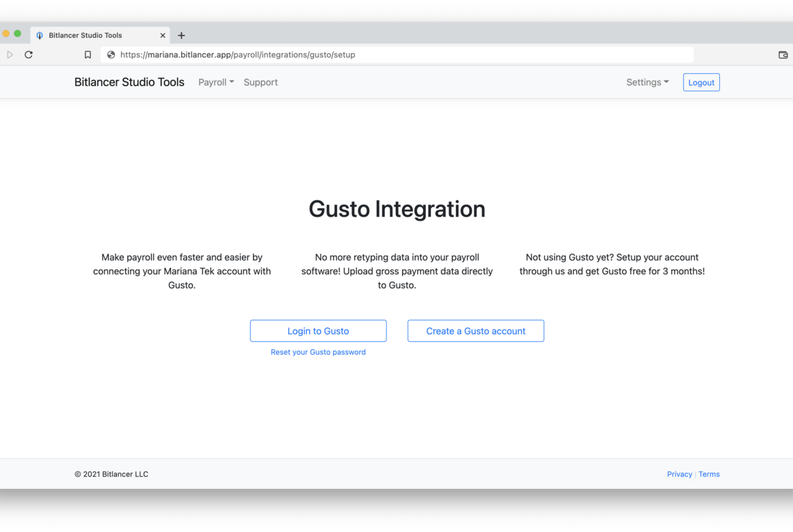
Task: Click the Logout button
Action: [701, 83]
